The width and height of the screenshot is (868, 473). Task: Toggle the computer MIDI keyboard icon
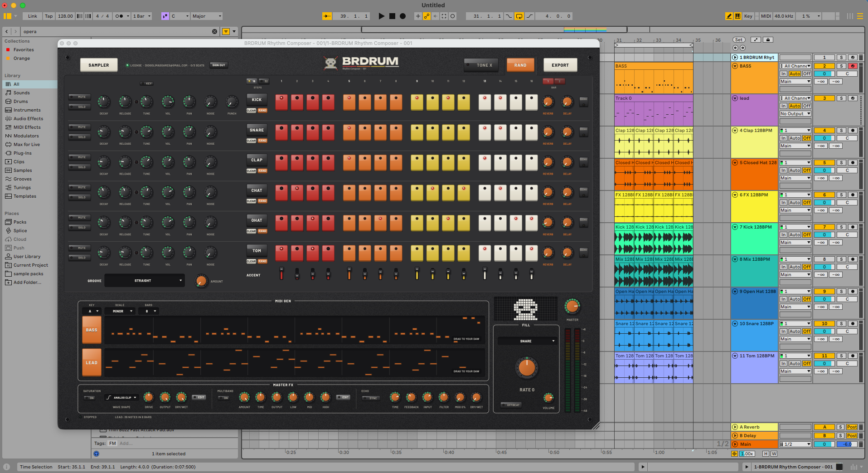(x=738, y=16)
